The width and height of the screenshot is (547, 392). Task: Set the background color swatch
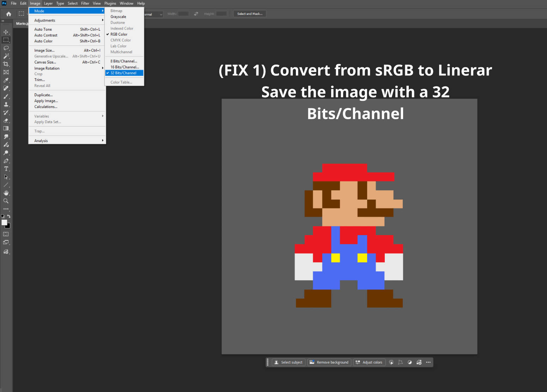click(x=8, y=226)
